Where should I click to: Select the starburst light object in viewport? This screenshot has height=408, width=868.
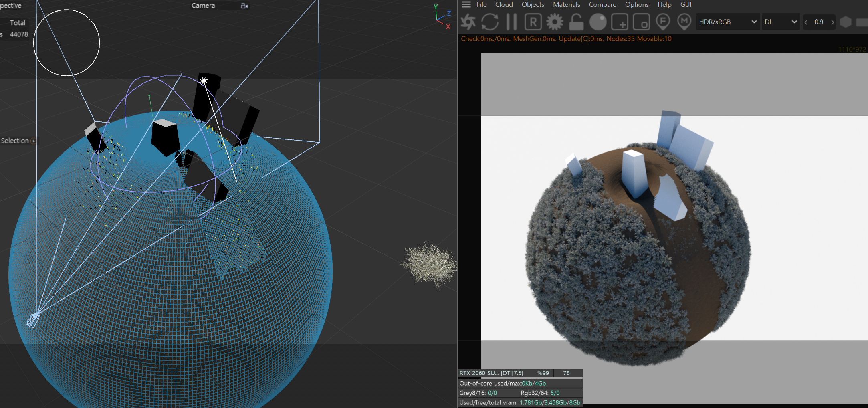click(x=204, y=81)
